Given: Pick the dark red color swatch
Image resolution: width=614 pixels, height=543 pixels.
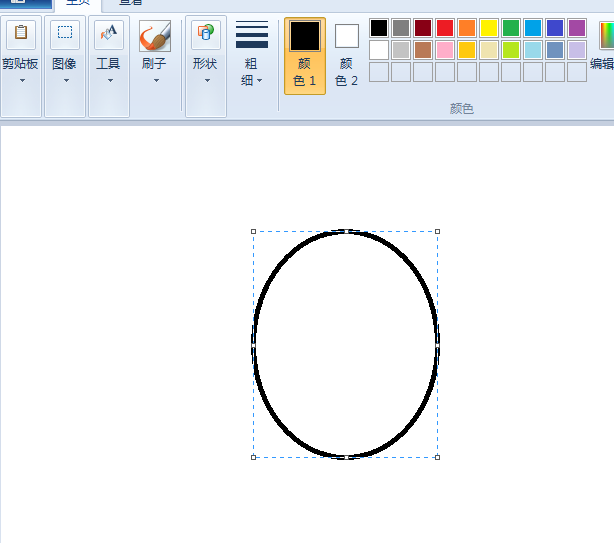Looking at the screenshot, I should [423, 28].
